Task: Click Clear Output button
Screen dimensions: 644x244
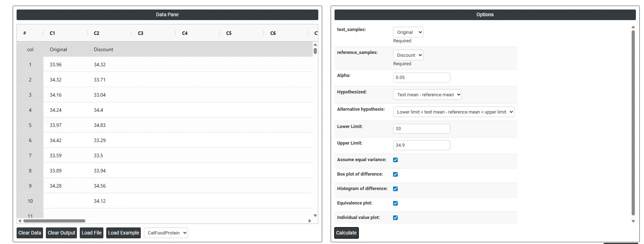Action: [61, 233]
